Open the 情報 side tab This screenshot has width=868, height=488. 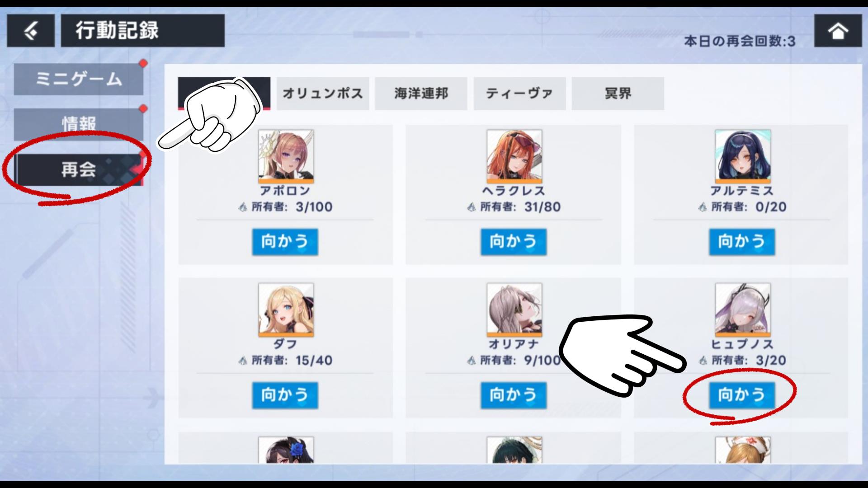click(x=79, y=124)
